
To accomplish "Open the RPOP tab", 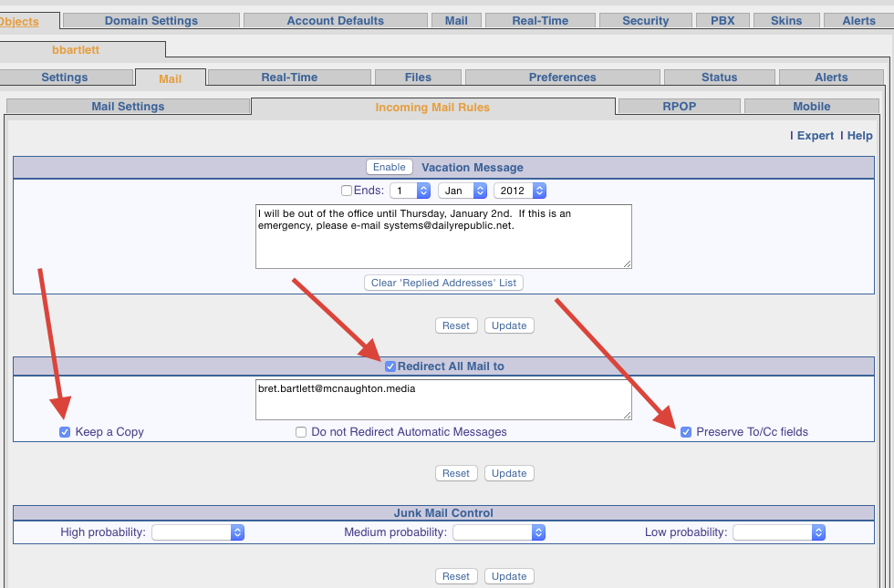I will 679,107.
